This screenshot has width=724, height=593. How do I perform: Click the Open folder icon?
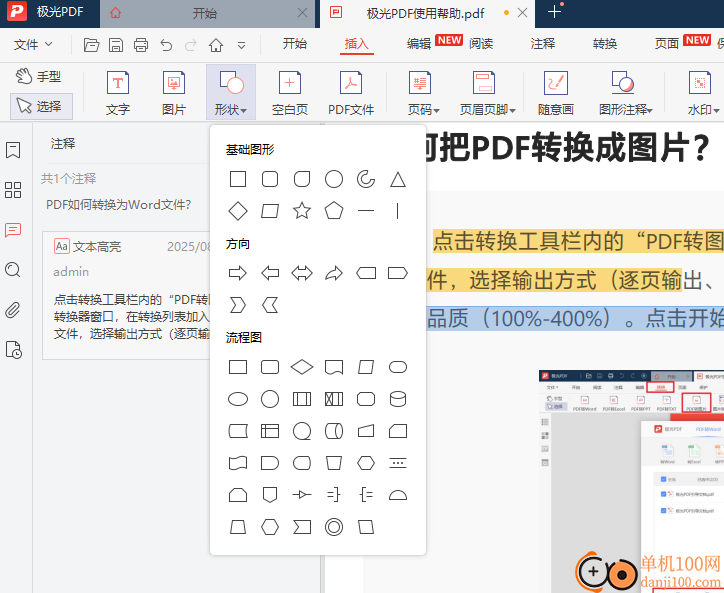coord(91,45)
